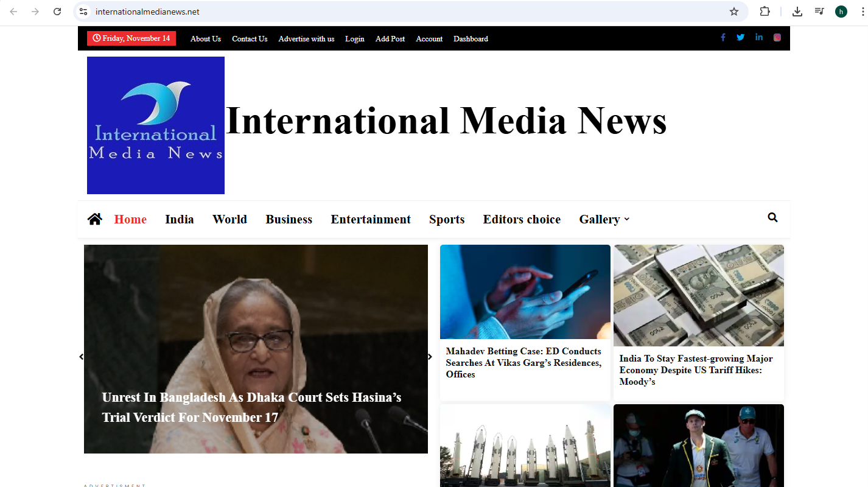Open the Account link
Image resolution: width=868 pixels, height=487 pixels.
[429, 38]
